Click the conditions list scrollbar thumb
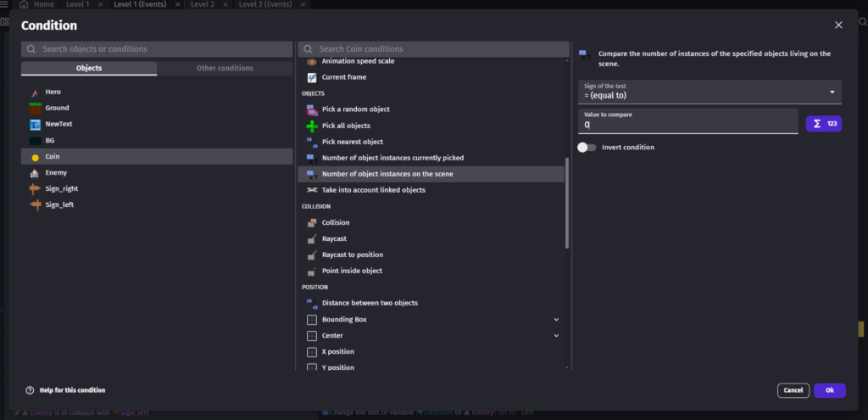The height and width of the screenshot is (420, 868). [x=567, y=203]
